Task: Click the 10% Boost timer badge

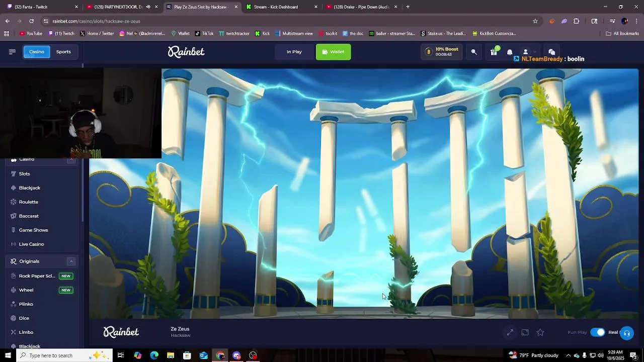Action: [x=442, y=52]
